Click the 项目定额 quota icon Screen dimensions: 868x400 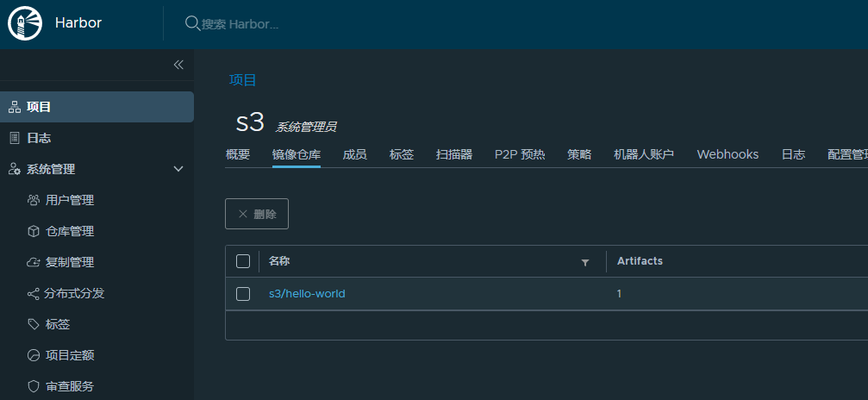coord(34,355)
